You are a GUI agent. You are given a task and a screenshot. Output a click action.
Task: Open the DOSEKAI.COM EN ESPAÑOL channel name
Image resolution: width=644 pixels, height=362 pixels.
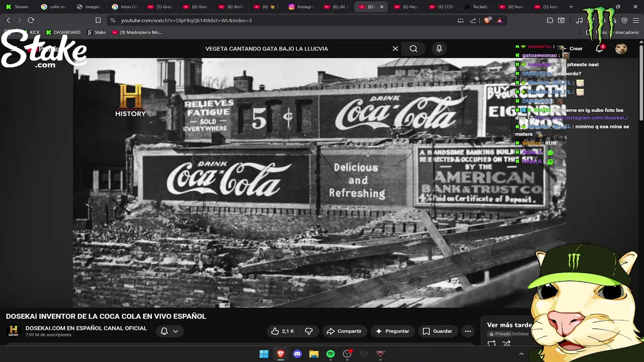tap(86, 328)
